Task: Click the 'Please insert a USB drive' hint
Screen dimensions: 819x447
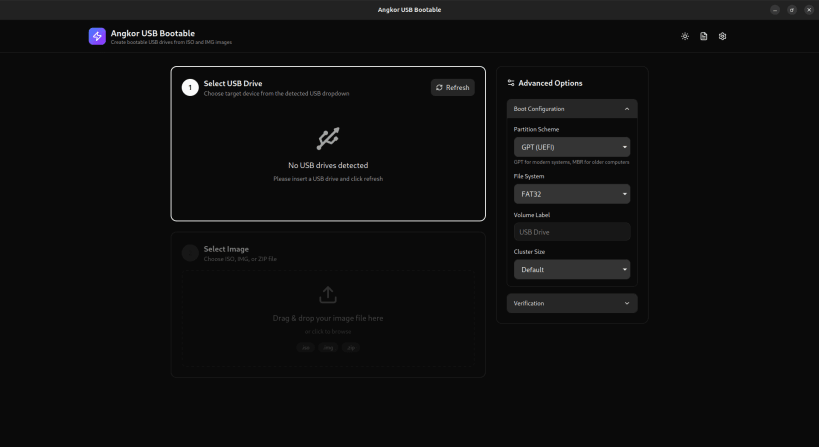Action: click(328, 179)
